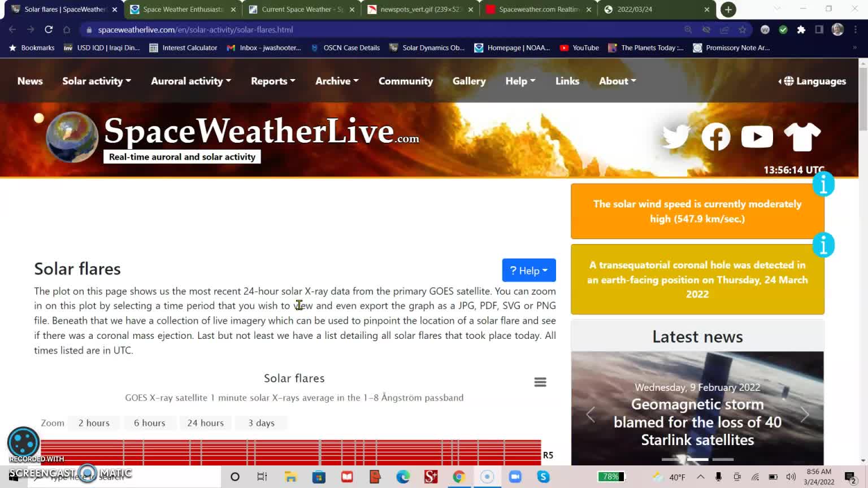The height and width of the screenshot is (488, 868).
Task: Toggle the Chrome side panel icon
Action: (819, 29)
